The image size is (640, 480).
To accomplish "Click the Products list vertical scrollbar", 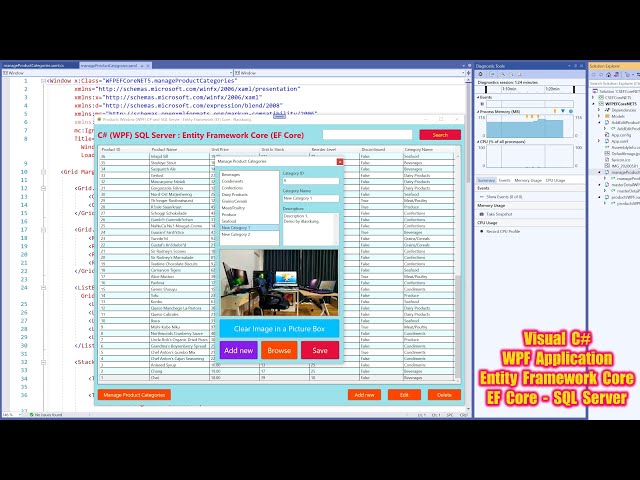I will [x=458, y=265].
